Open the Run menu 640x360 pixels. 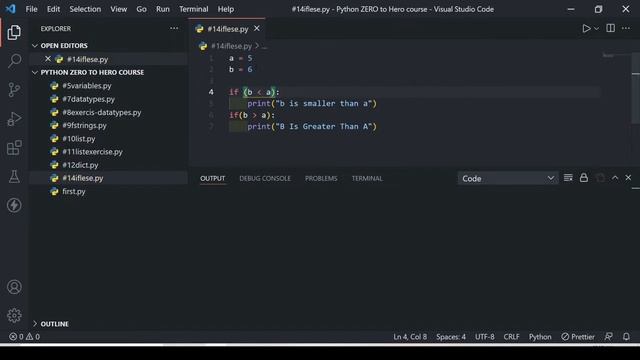[x=162, y=9]
